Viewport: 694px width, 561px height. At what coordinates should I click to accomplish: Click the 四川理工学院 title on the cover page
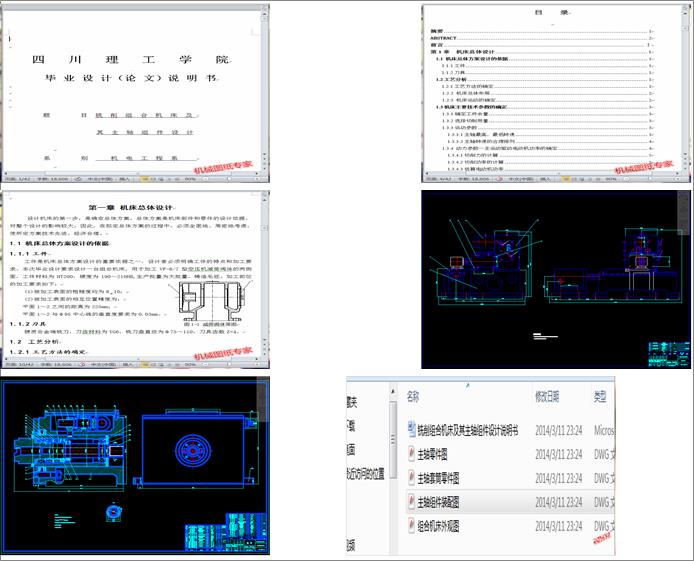tap(132, 59)
